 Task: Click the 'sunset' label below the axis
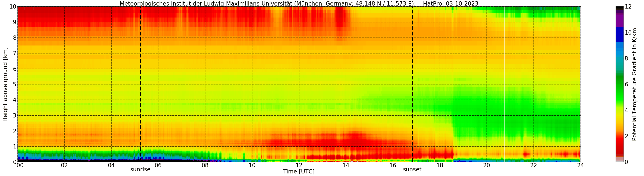(412, 170)
